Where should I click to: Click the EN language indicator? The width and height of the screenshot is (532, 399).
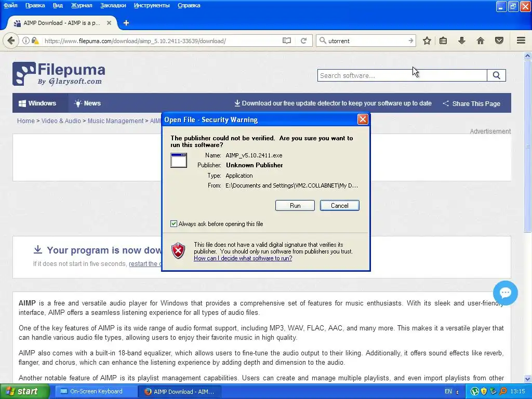[448, 392]
